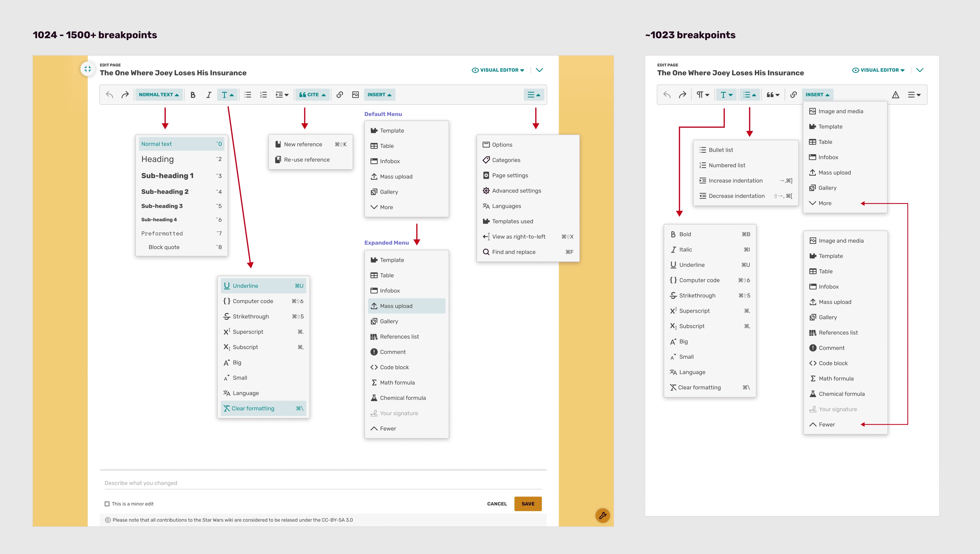The image size is (980, 554).
Task: Open the Cite dropdown in left toolbar
Action: tap(312, 95)
